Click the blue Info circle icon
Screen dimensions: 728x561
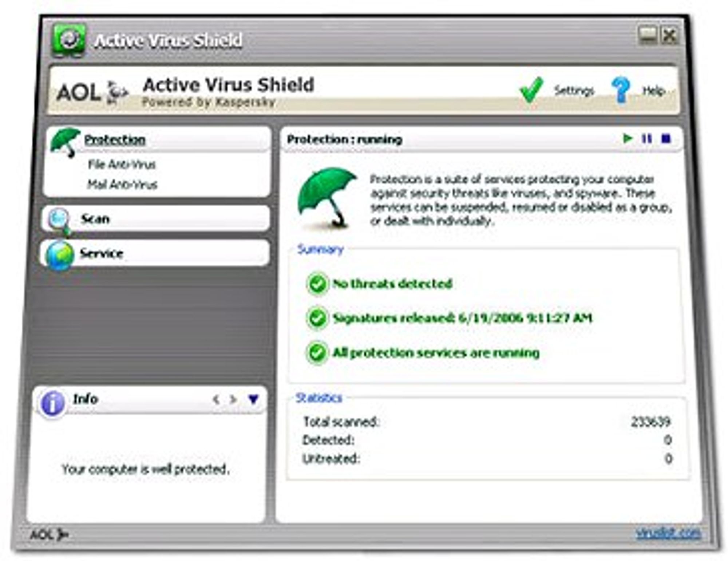52,403
